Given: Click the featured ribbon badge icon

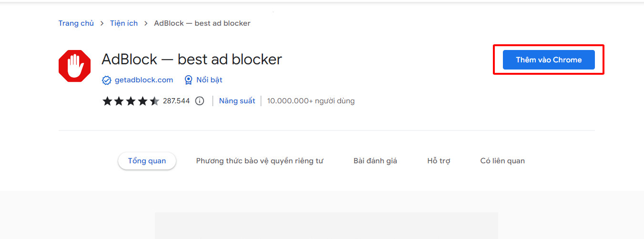Looking at the screenshot, I should pyautogui.click(x=189, y=80).
